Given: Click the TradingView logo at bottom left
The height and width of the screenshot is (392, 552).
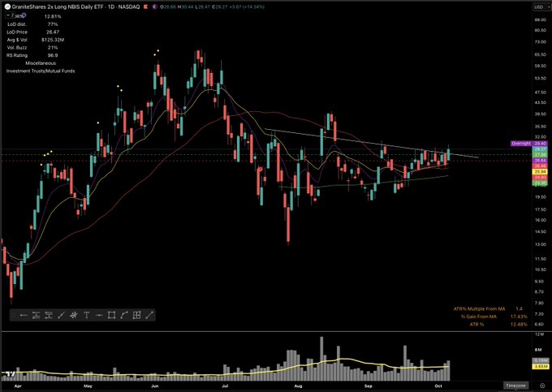Looking at the screenshot, I should [11, 374].
